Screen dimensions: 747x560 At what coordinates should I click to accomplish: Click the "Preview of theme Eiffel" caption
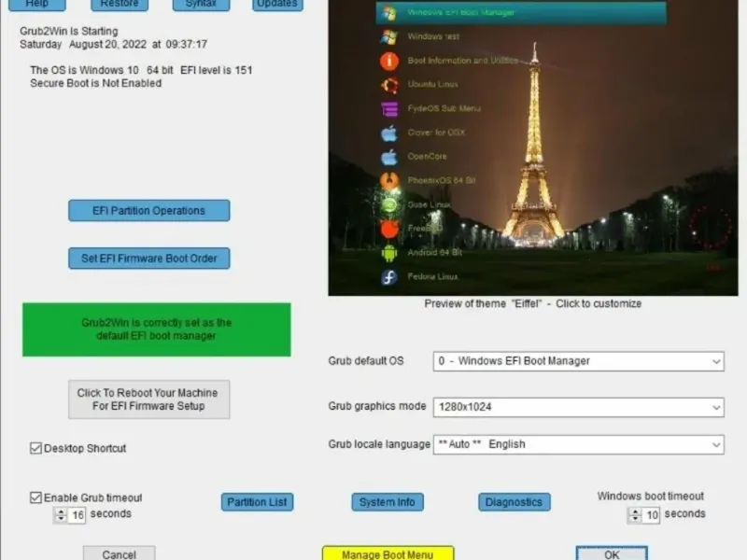[532, 304]
